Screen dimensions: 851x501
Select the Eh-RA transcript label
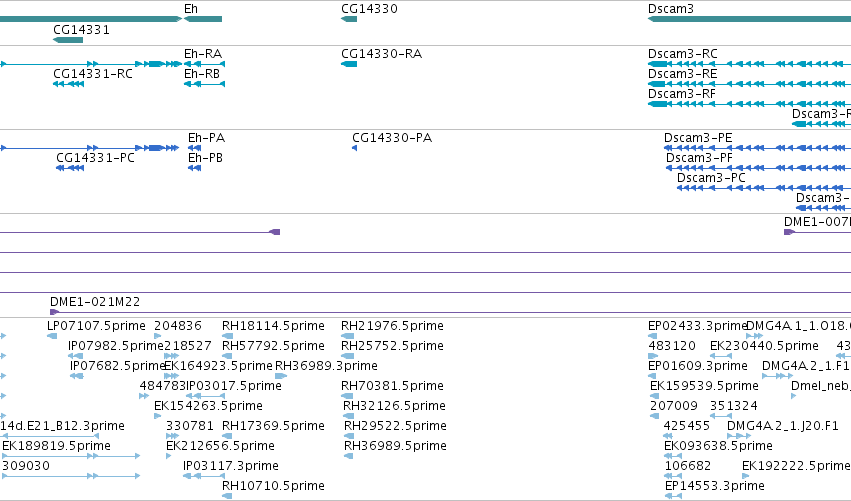tap(203, 54)
